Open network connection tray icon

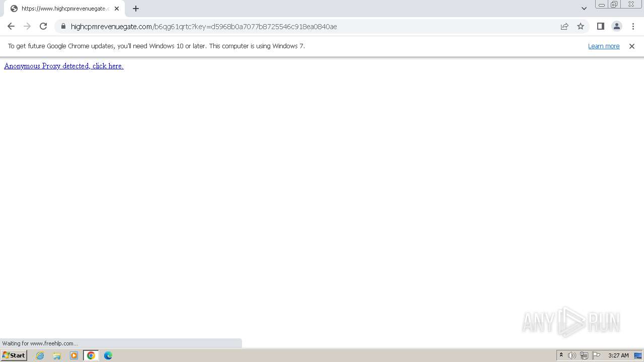pyautogui.click(x=584, y=355)
